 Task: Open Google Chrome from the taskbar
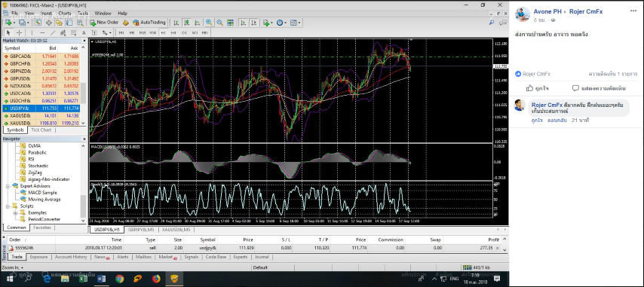pos(119,279)
